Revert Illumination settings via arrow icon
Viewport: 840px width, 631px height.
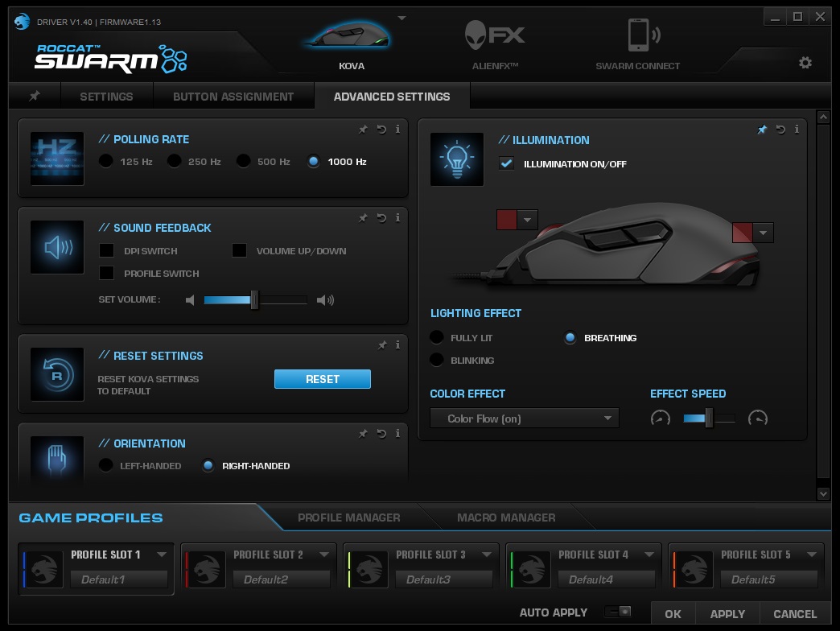pyautogui.click(x=780, y=129)
